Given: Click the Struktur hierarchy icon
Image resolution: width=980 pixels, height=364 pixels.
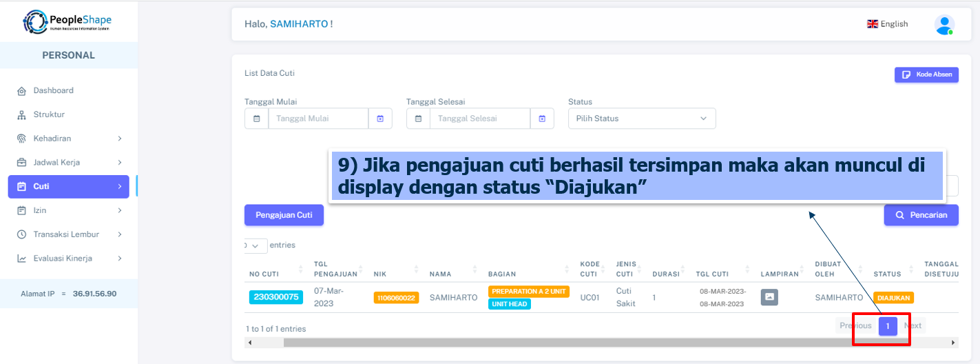Looking at the screenshot, I should pyautogui.click(x=21, y=115).
